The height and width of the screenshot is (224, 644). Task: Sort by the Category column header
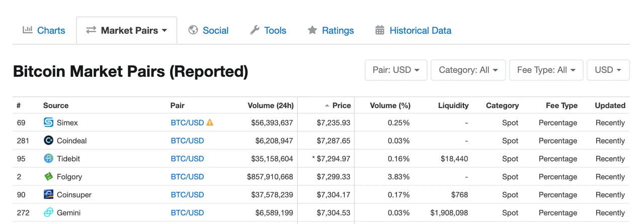point(502,105)
